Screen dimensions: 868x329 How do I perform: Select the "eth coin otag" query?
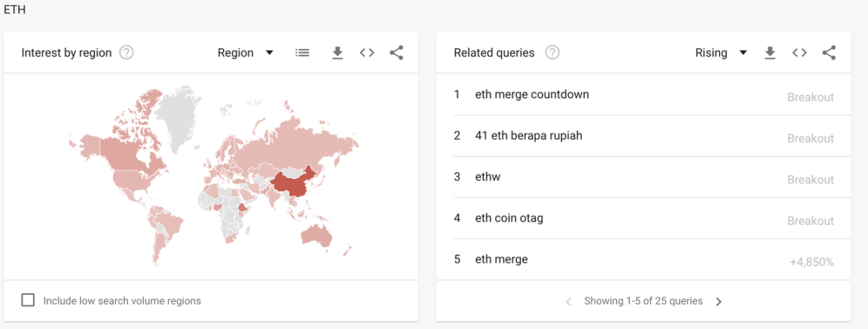509,218
